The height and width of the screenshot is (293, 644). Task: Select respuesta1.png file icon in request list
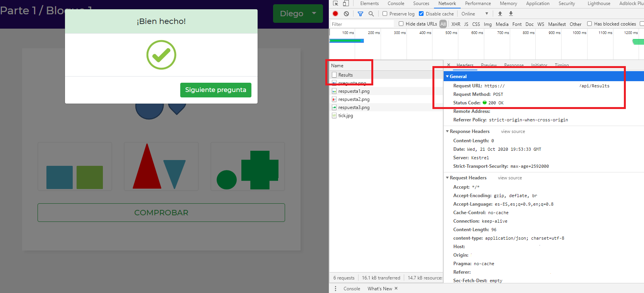coord(334,91)
